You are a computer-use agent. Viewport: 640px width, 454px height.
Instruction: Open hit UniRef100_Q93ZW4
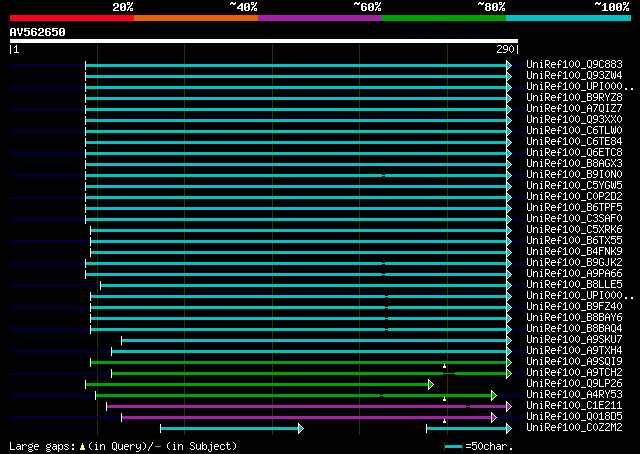pos(574,76)
